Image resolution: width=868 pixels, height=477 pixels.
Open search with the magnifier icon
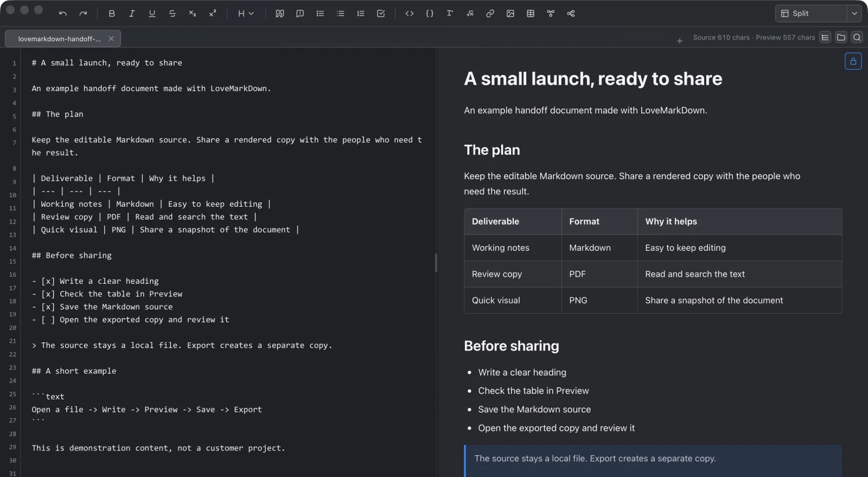pos(857,37)
